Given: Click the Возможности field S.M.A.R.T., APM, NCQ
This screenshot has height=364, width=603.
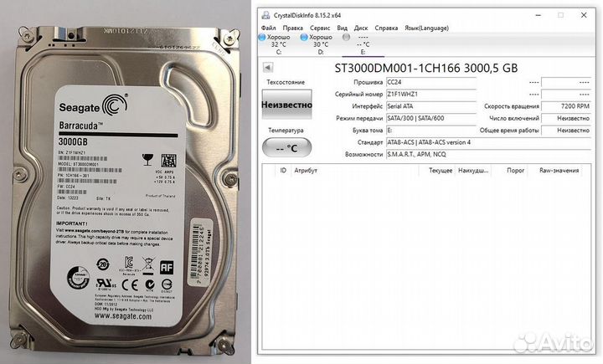Looking at the screenshot, I should click(488, 155).
